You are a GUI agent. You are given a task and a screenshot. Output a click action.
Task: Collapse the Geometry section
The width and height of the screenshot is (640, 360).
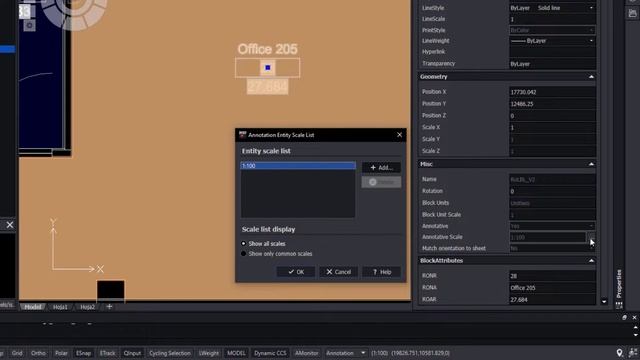[591, 77]
